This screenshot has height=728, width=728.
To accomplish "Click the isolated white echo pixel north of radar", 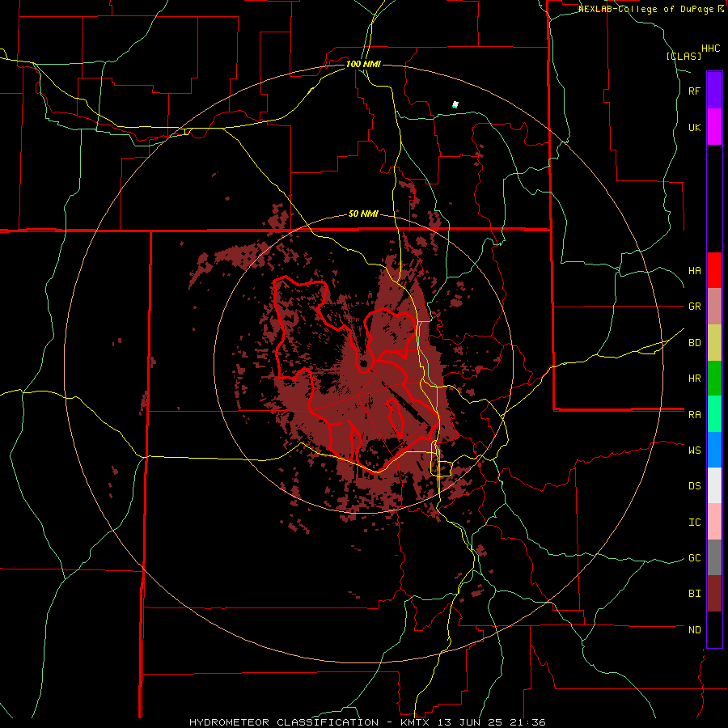I will point(455,104).
